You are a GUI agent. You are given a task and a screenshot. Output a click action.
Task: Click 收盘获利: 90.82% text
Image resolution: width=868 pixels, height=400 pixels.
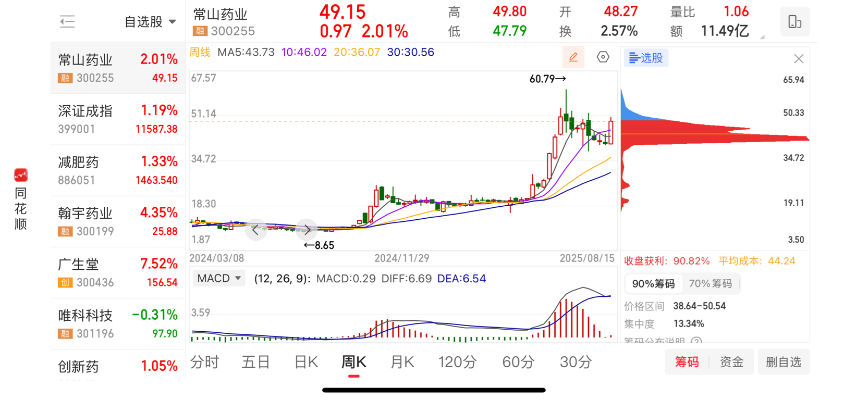click(x=667, y=261)
